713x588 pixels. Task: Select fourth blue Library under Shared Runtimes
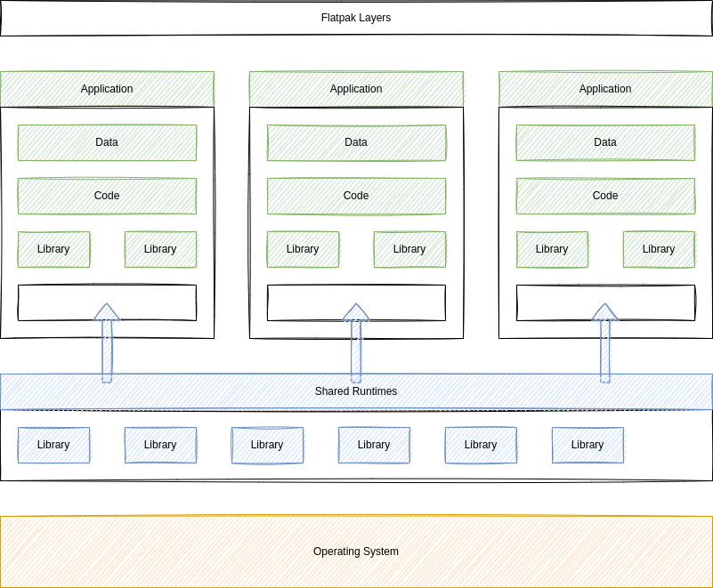(374, 446)
